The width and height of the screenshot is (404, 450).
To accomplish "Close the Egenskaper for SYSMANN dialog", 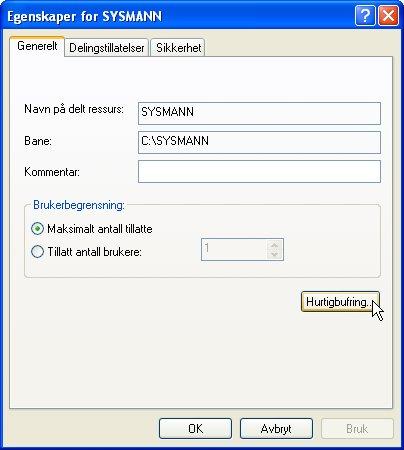I will [x=388, y=15].
